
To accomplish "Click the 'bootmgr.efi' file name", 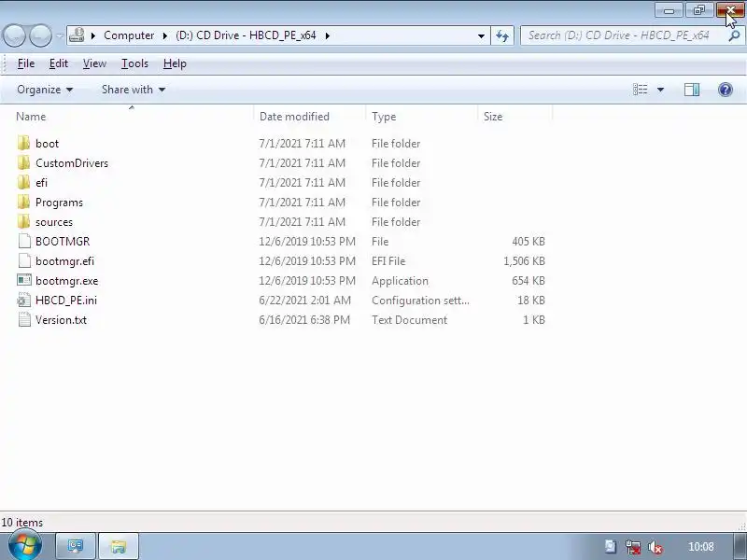I will [x=64, y=261].
